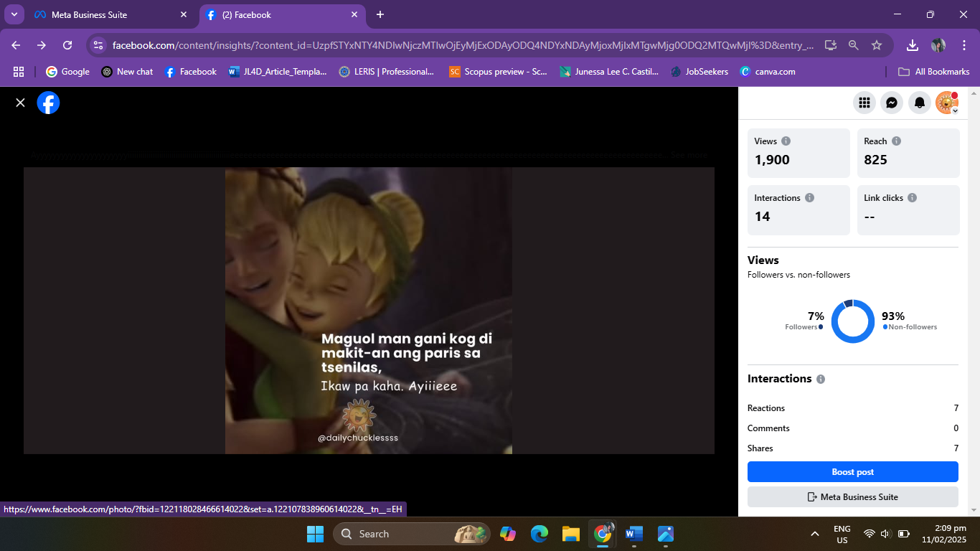Screen dimensions: 980x551
Task: Switch to Chrome in the taskbar
Action: click(603, 534)
